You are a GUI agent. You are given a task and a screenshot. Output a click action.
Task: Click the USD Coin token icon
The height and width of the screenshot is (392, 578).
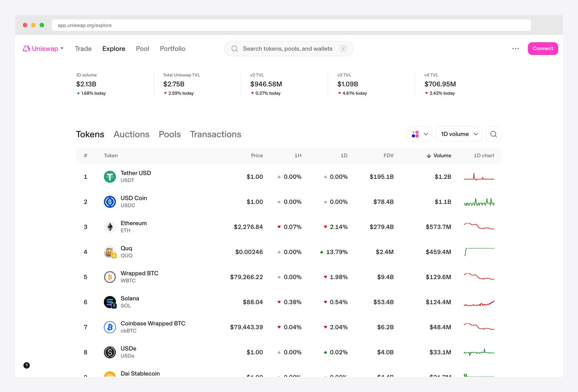(110, 202)
